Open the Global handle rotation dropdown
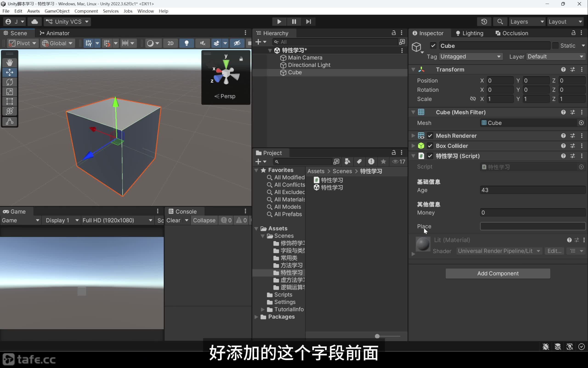This screenshot has width=588, height=368. click(x=57, y=43)
